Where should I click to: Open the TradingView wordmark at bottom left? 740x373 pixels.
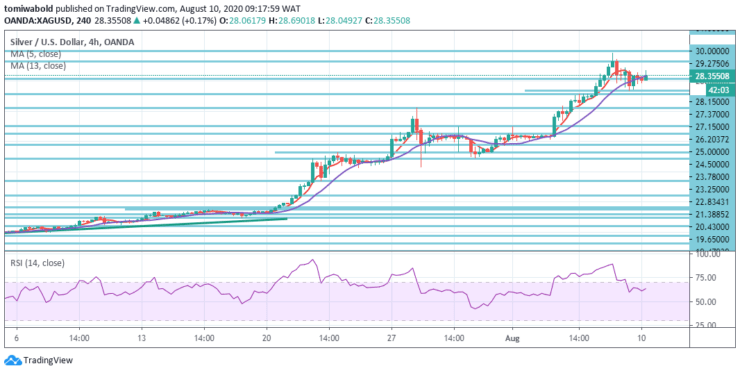tap(48, 361)
